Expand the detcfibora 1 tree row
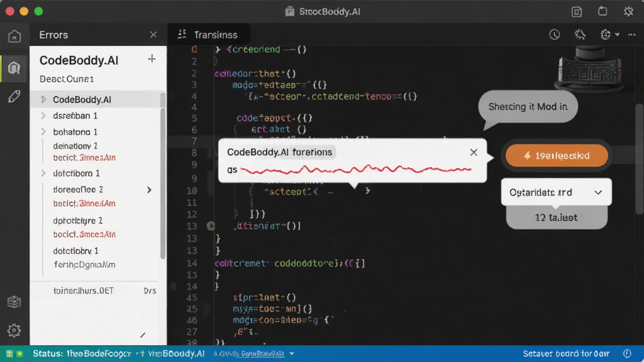Viewport: 644px width, 362px height. pos(43,173)
